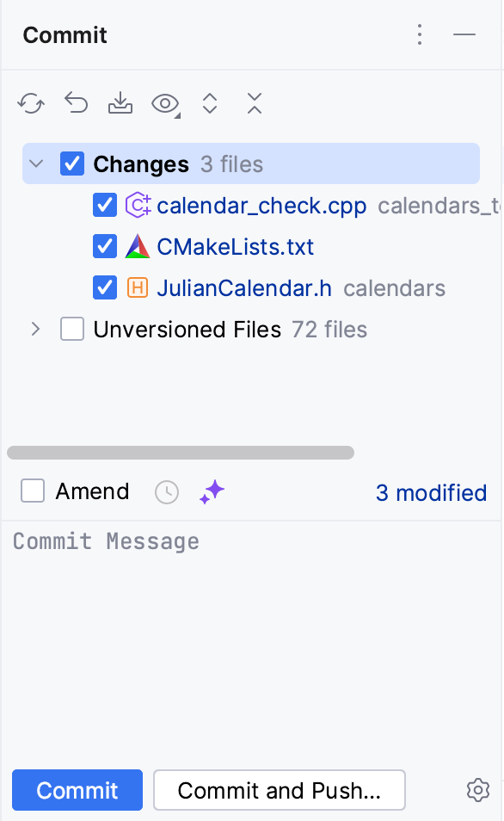Refresh the changes list
Image resolution: width=504 pixels, height=821 pixels.
coord(31,102)
